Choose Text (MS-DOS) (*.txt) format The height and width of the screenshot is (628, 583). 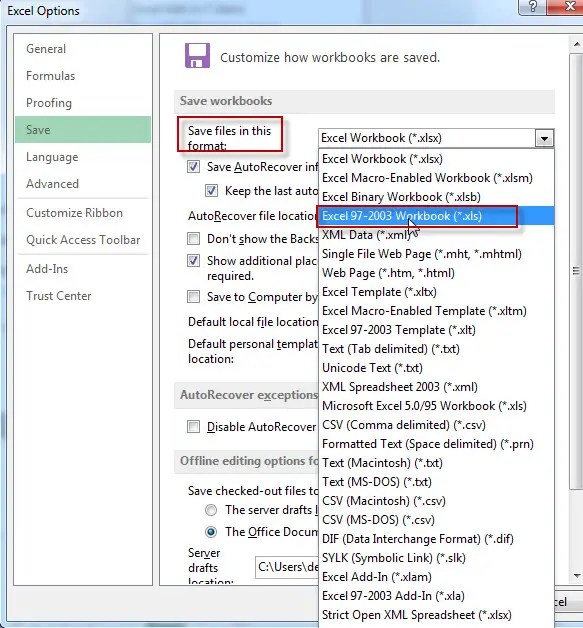436,482
